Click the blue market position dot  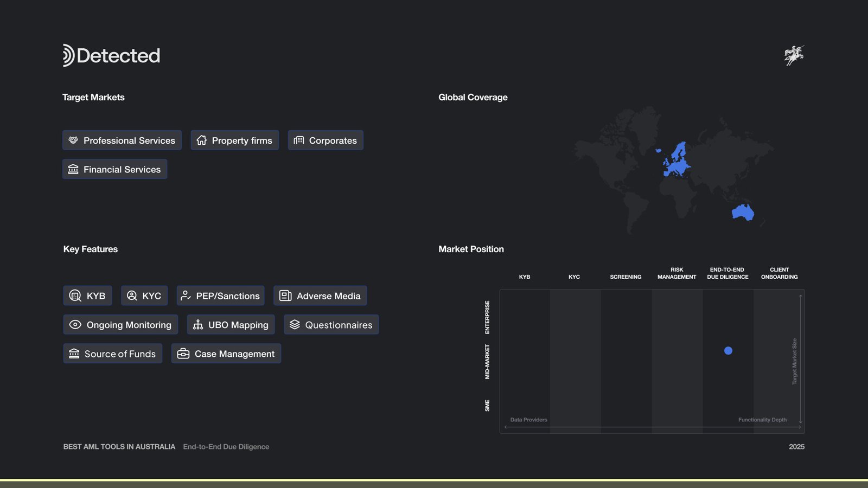(x=728, y=351)
